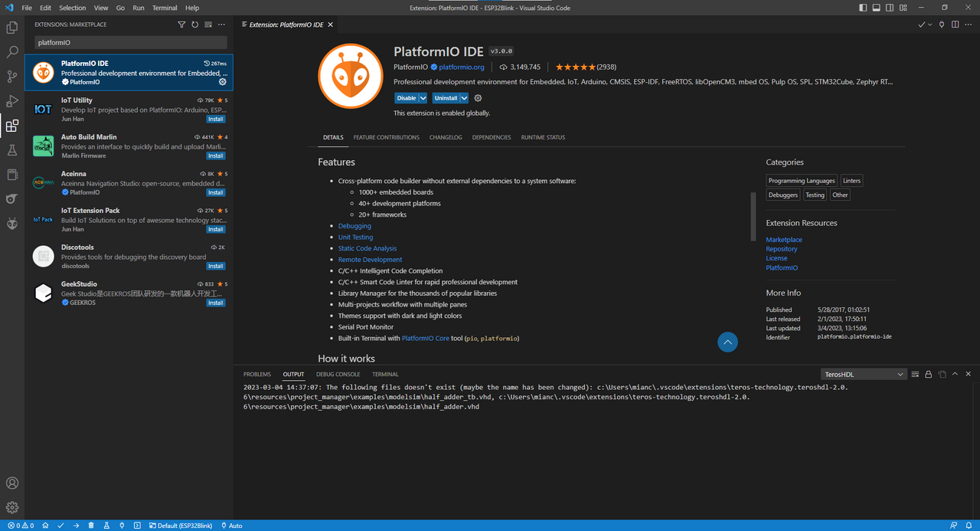This screenshot has height=531, width=980.
Task: Click the Uninstall button
Action: (446, 98)
